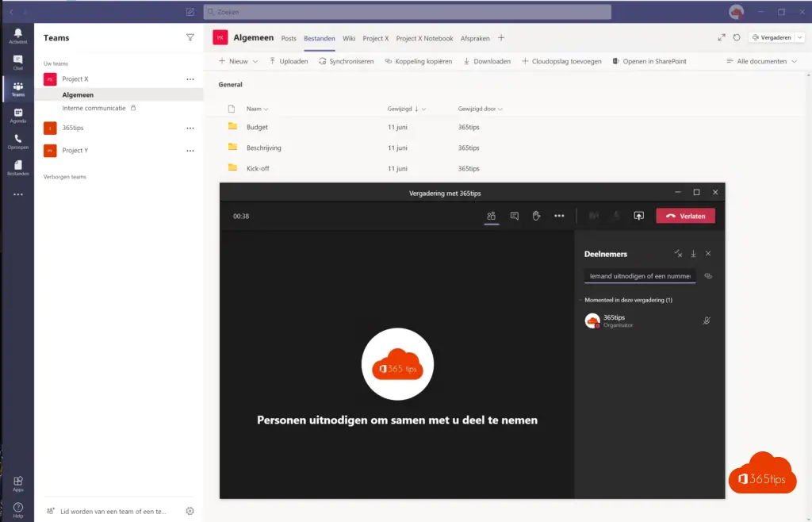Click Uploaden in the files toolbar
The height and width of the screenshot is (522, 812).
[289, 61]
